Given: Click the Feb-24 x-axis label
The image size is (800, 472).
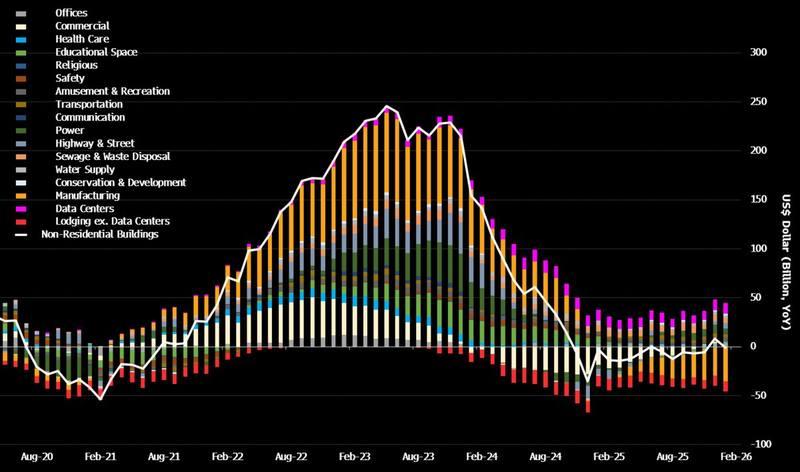Looking at the screenshot, I should tap(482, 457).
